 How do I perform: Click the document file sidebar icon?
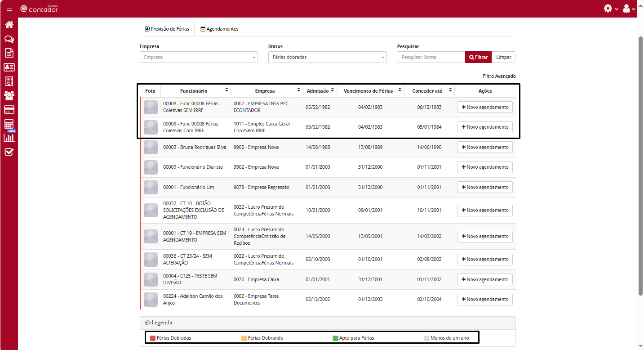[9, 53]
